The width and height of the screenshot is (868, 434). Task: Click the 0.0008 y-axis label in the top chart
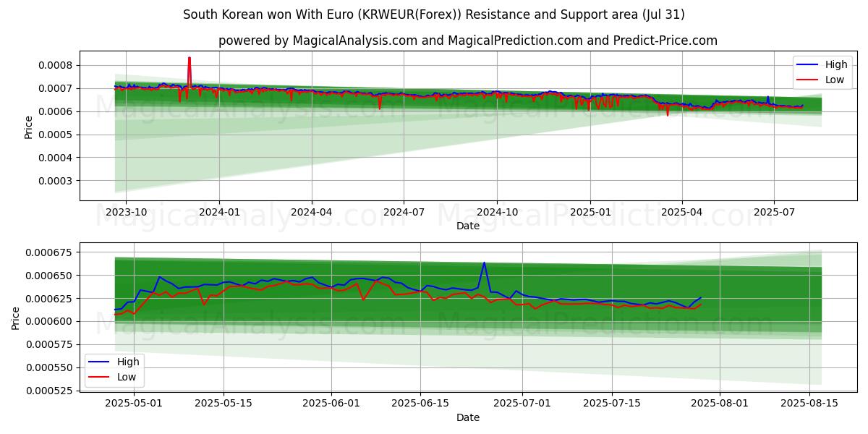(x=55, y=65)
